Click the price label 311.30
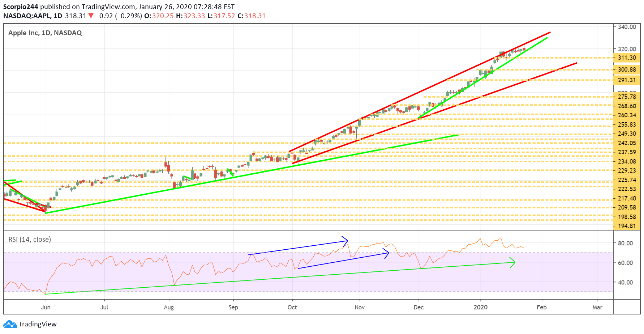 click(x=627, y=58)
